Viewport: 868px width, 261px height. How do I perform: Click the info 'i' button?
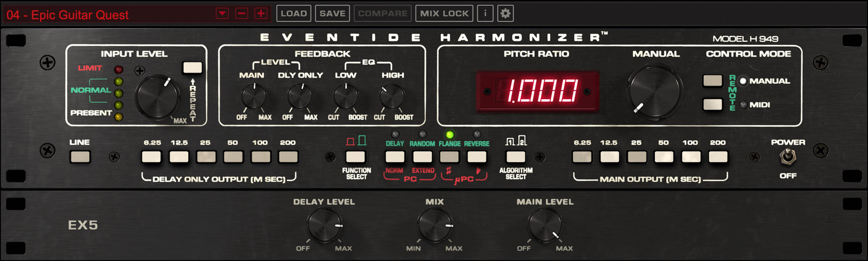[485, 13]
